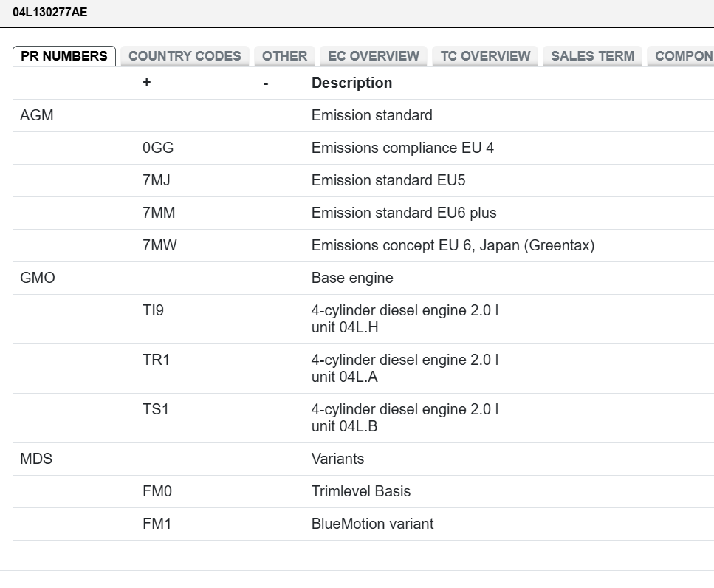Select 'Emission standard EU5' text
Viewport: 714px width, 588px height.
(388, 181)
